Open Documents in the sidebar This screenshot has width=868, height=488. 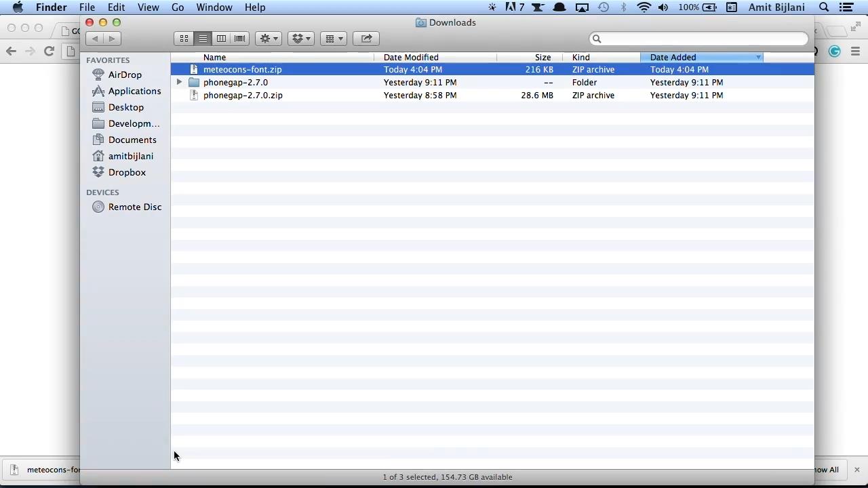point(125,140)
